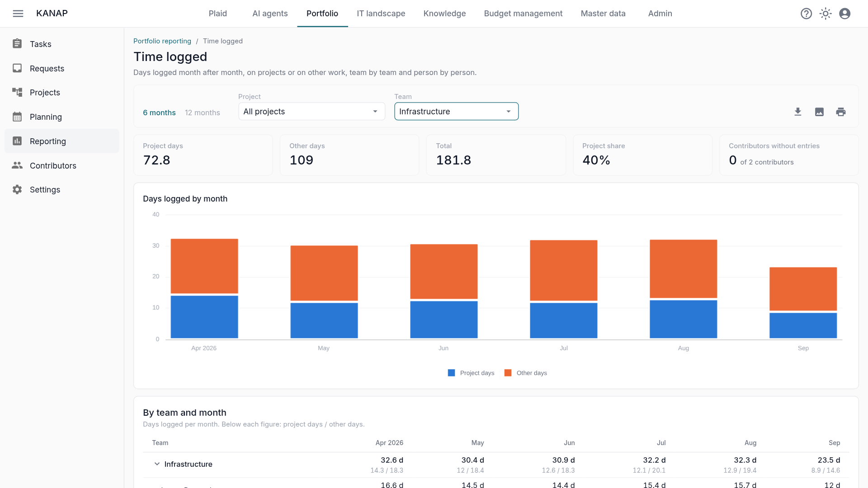The width and height of the screenshot is (868, 488).
Task: Collapse the Infrastructure team row
Action: tap(157, 464)
